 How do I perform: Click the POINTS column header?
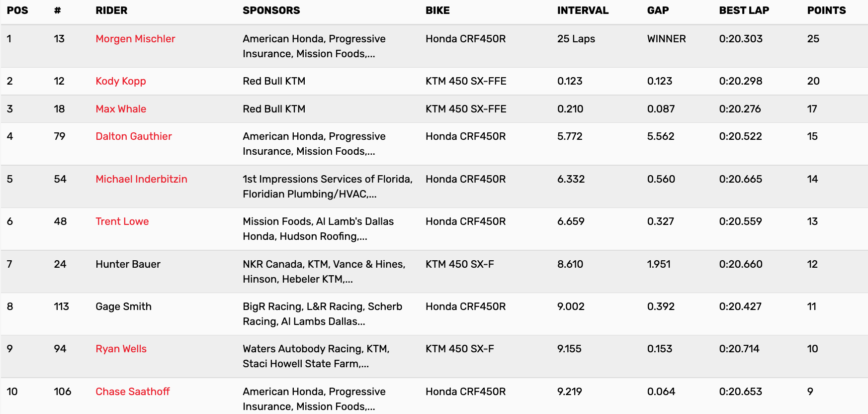[826, 10]
